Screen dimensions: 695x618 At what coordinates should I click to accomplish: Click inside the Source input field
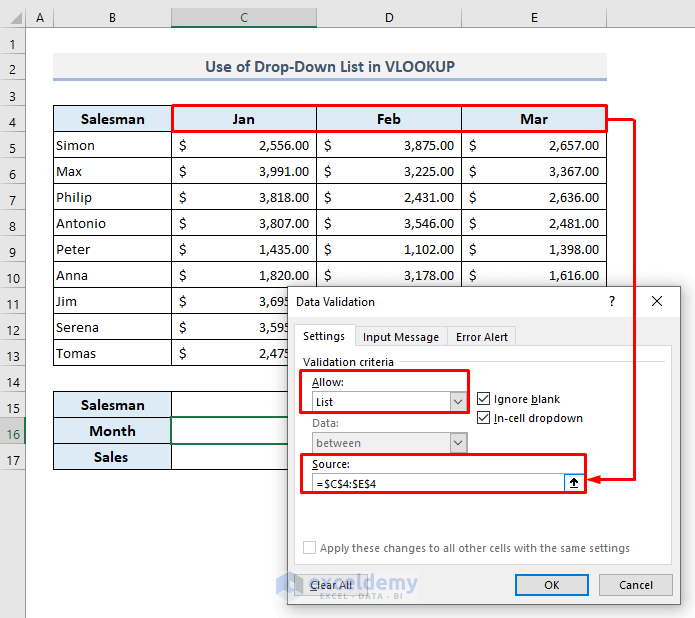438,483
